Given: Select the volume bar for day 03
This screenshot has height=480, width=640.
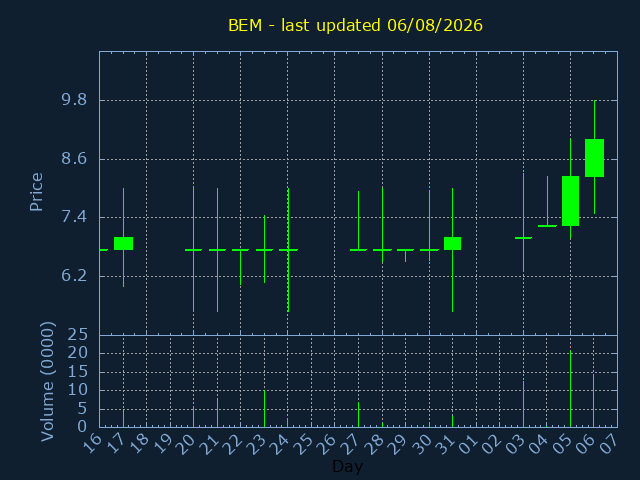Looking at the screenshot, I should point(523,404).
